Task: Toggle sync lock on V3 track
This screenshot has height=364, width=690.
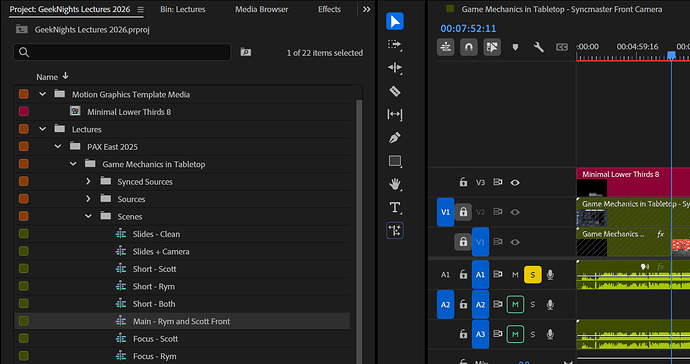Action: pyautogui.click(x=498, y=182)
